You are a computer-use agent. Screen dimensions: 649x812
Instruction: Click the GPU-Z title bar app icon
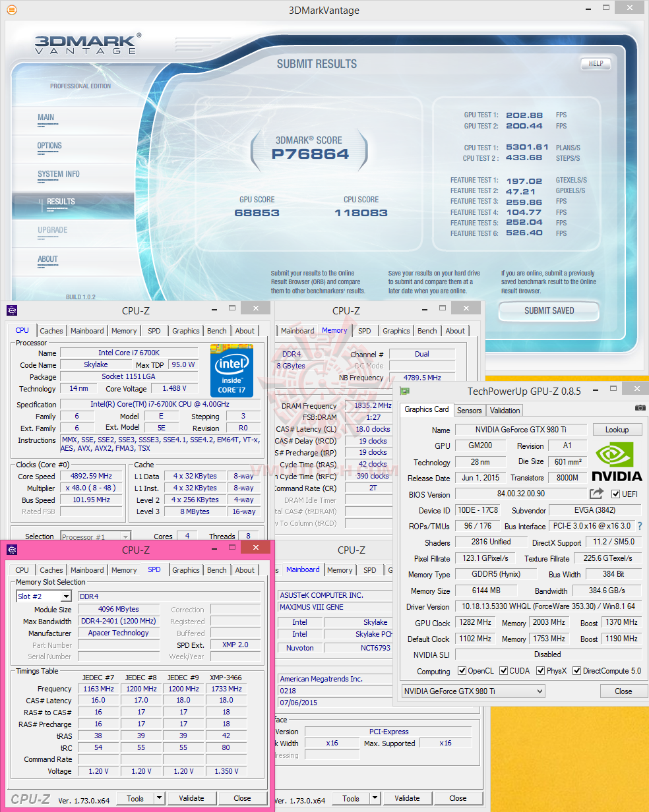pos(404,391)
